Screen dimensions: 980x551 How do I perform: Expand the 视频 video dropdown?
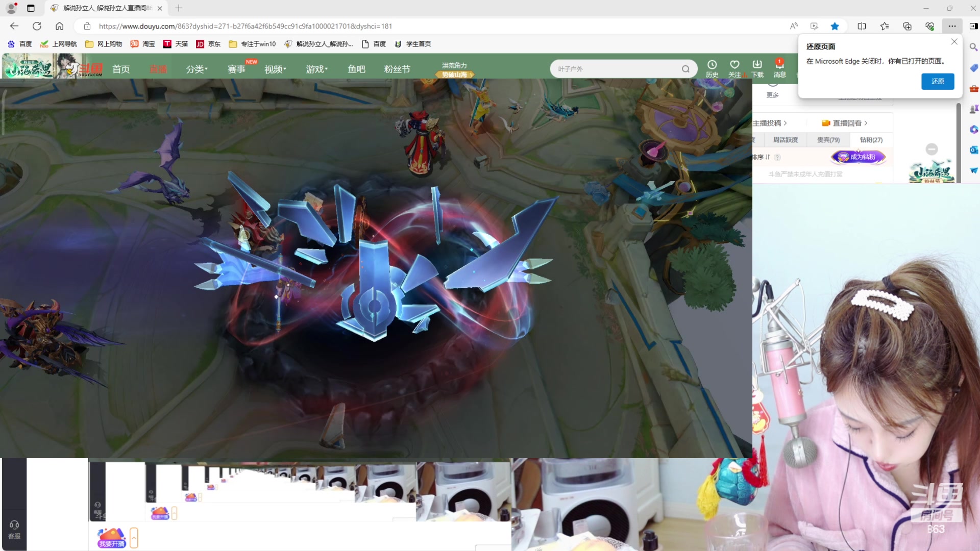[x=276, y=69]
